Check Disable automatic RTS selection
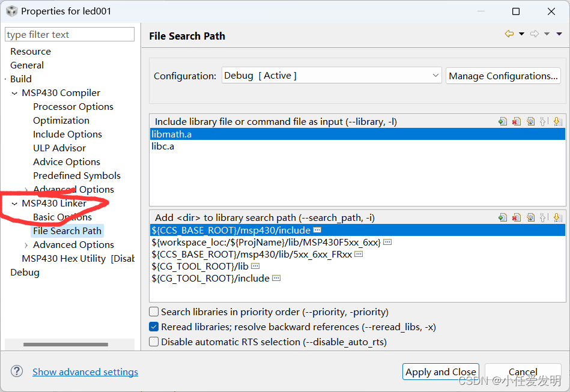Viewport: 570px width, 392px height. 154,342
